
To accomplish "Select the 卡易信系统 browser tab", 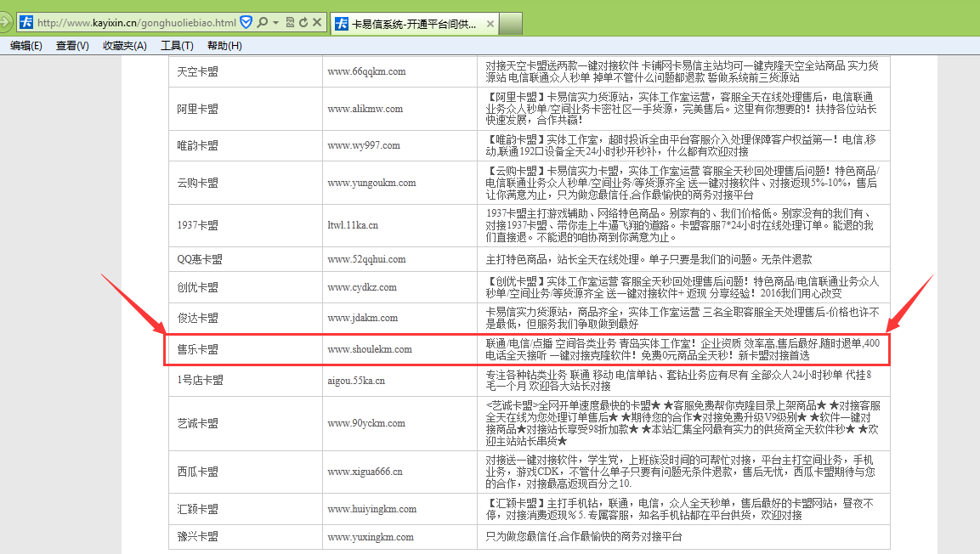I will coord(415,24).
